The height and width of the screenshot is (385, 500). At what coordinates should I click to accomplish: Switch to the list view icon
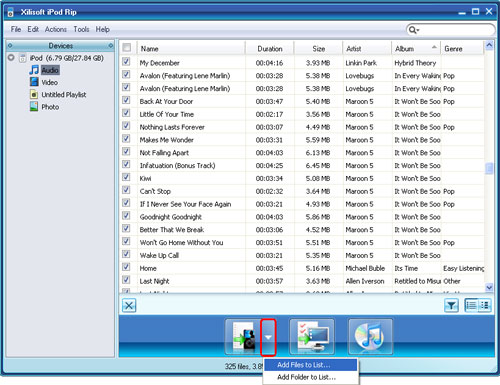tap(471, 305)
